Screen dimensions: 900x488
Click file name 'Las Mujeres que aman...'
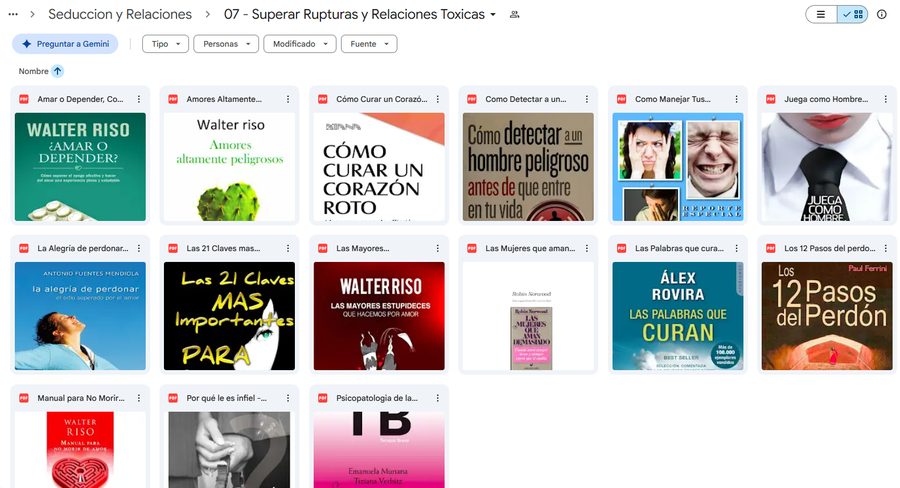click(530, 249)
